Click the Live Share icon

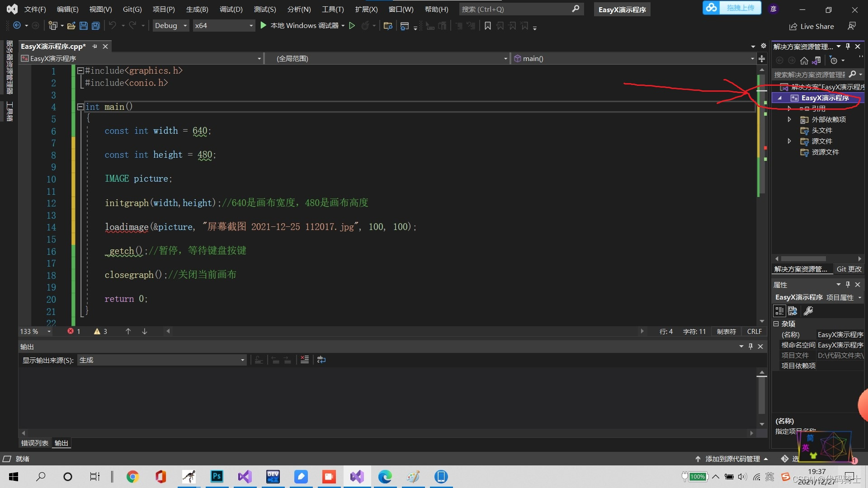pos(793,27)
